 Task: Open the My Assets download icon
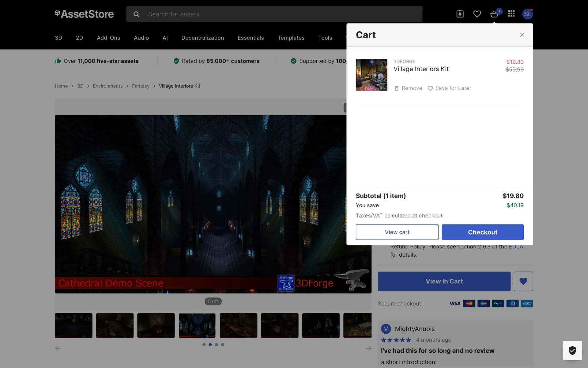click(x=460, y=14)
